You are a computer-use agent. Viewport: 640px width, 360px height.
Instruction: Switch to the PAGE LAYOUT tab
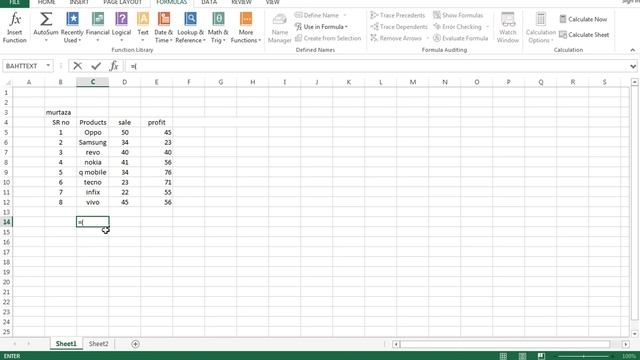(x=122, y=2)
